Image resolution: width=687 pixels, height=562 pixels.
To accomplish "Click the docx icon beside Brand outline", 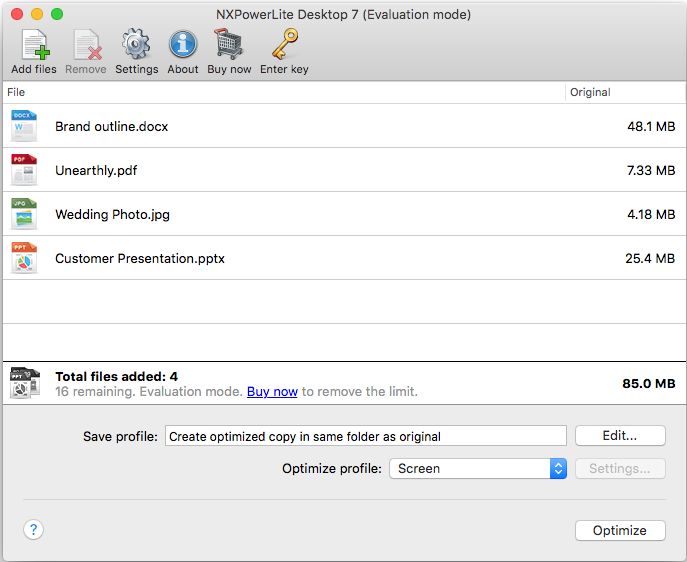I will (24, 126).
